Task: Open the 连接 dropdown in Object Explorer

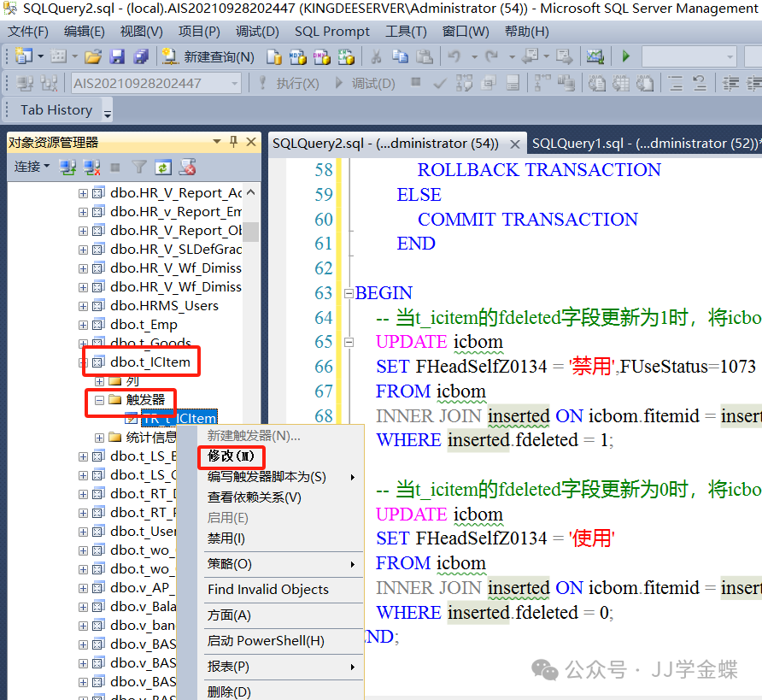Action: point(32,167)
